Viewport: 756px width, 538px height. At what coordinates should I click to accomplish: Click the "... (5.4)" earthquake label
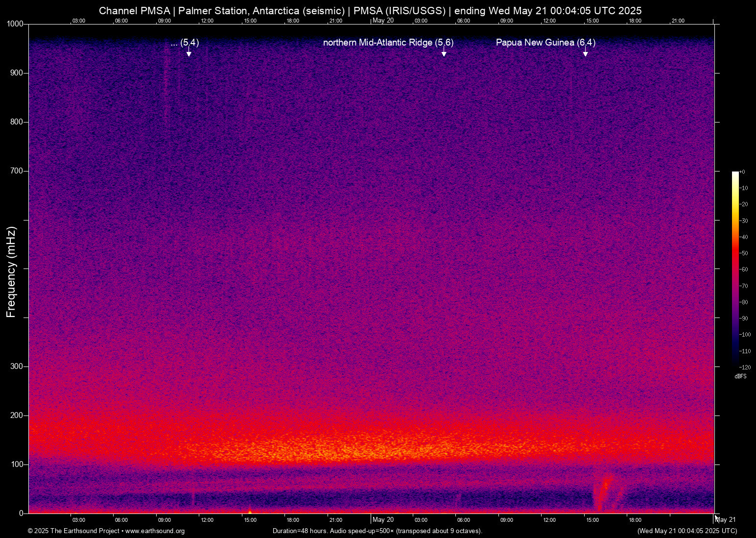tap(185, 43)
